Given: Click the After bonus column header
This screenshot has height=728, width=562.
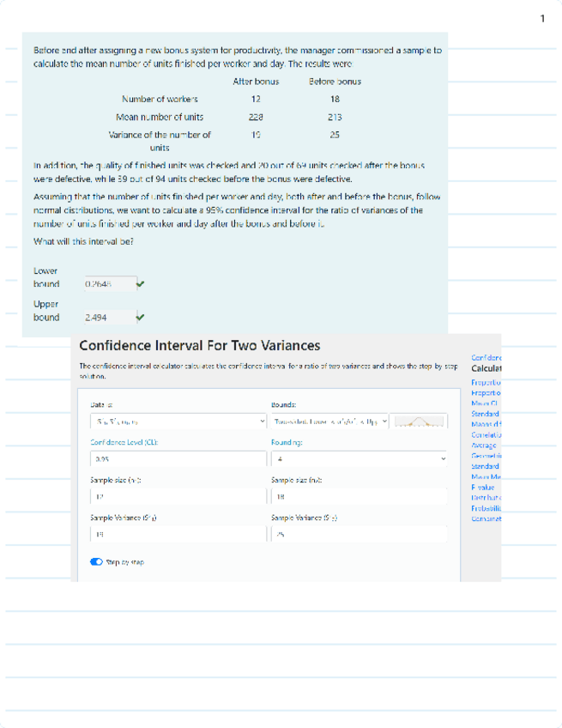Looking at the screenshot, I should coord(256,82).
